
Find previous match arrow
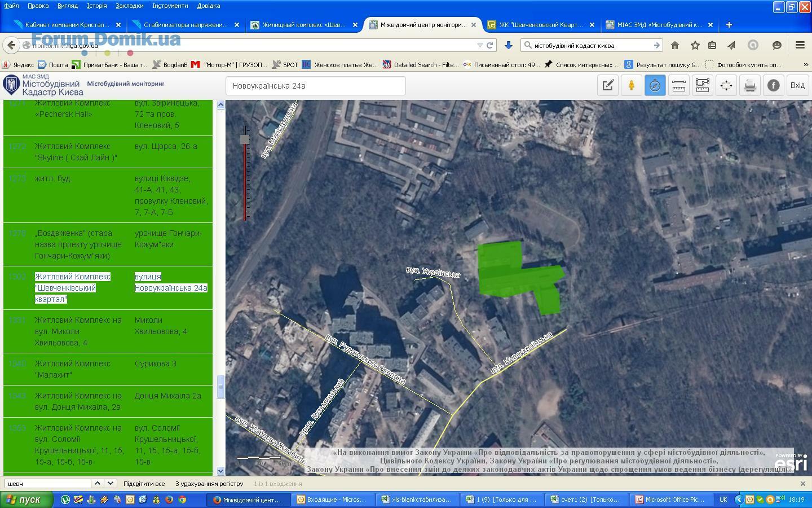pyautogui.click(x=98, y=484)
